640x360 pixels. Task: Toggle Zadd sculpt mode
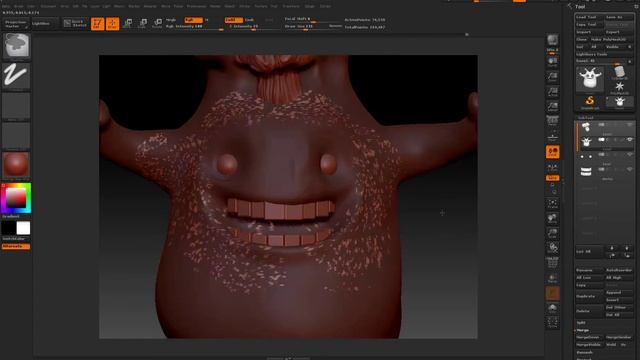[x=233, y=20]
